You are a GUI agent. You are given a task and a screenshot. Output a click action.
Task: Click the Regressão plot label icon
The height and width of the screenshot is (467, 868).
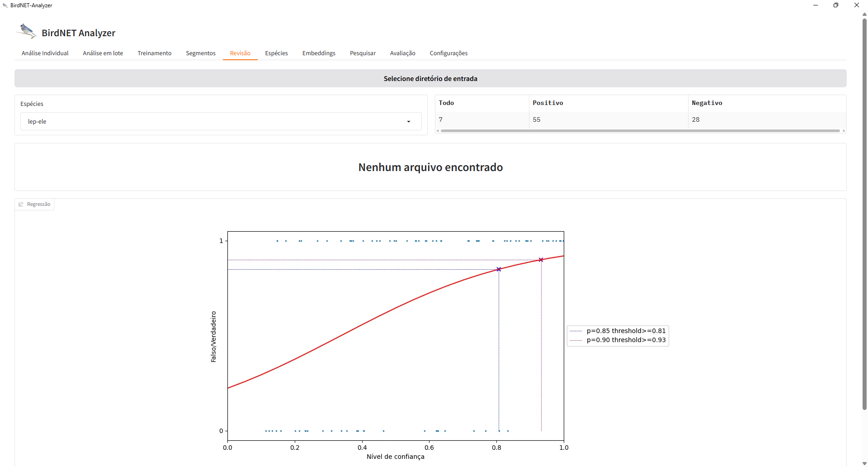pyautogui.click(x=21, y=204)
